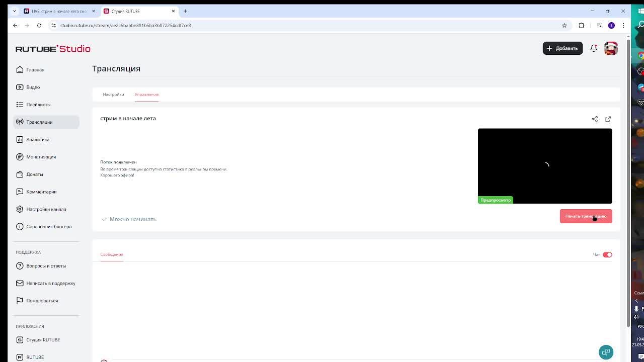Click Начать трансляцию button
Screen dimensions: 644x362
[586, 216]
